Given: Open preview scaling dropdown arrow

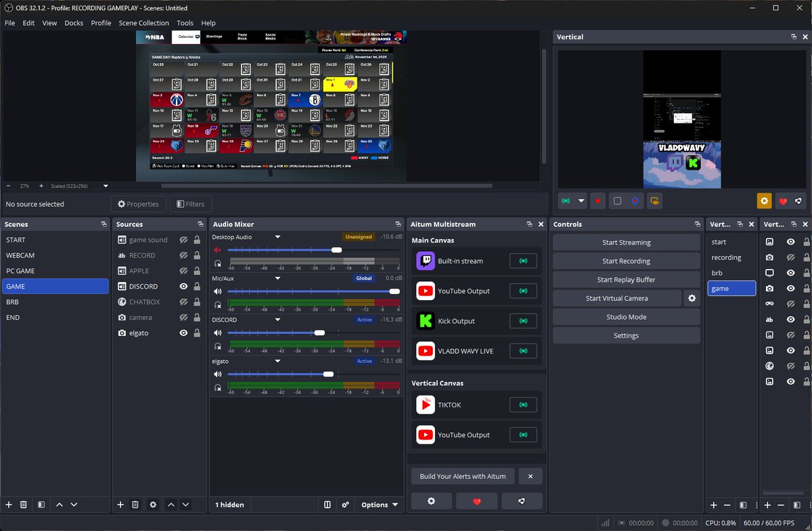Looking at the screenshot, I should (x=106, y=186).
